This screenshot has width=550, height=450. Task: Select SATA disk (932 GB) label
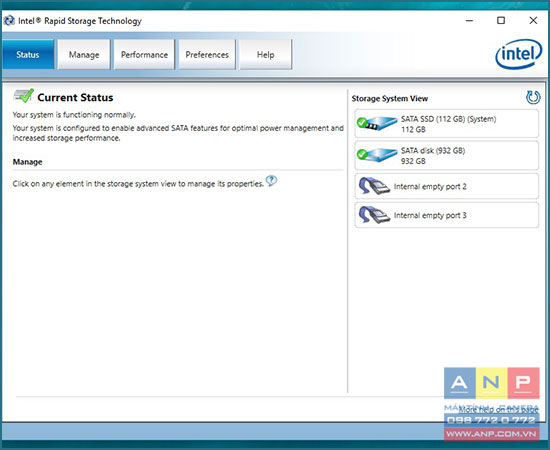[433, 151]
